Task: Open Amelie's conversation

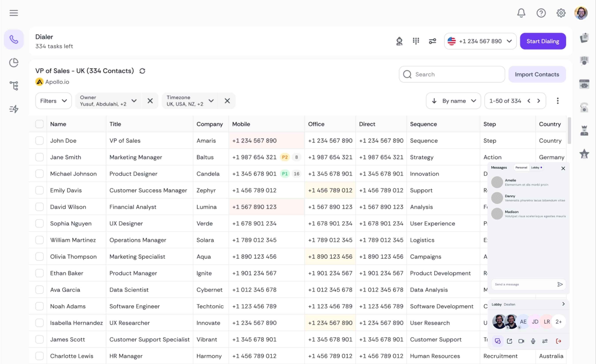Action: coord(528,182)
